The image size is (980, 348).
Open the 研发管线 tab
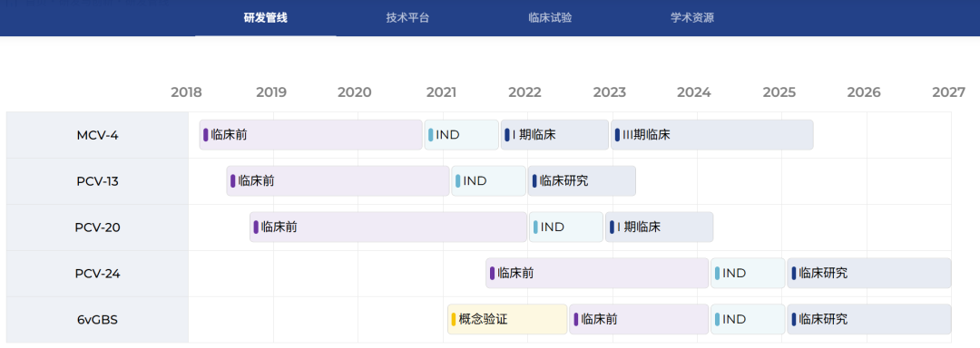point(266,18)
